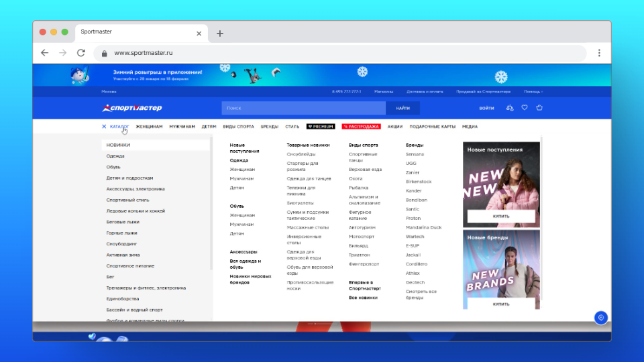Open Все новинки link

pos(363,298)
